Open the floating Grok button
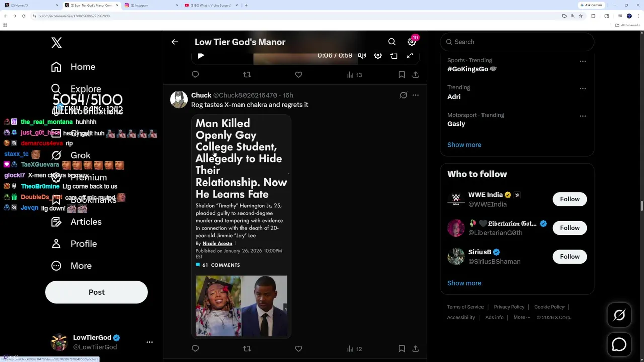The width and height of the screenshot is (644, 362). tap(619, 315)
